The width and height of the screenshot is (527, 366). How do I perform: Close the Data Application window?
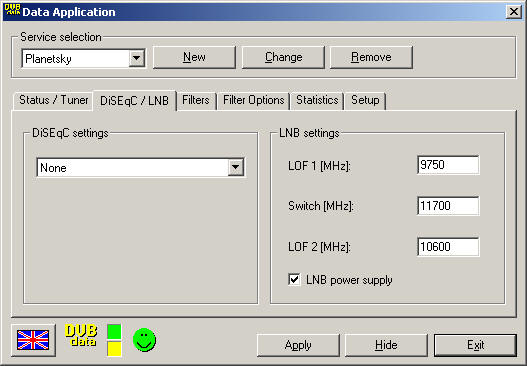[514, 12]
